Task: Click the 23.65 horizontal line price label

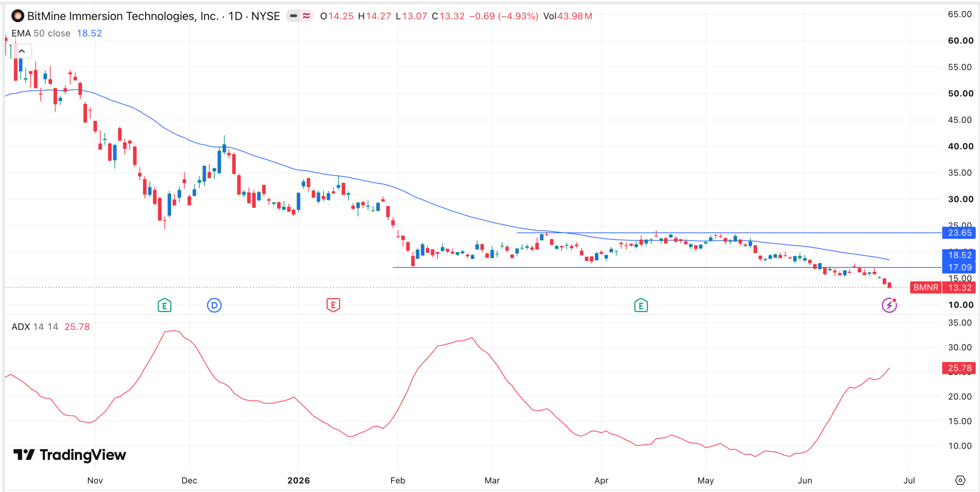Action: click(x=959, y=233)
